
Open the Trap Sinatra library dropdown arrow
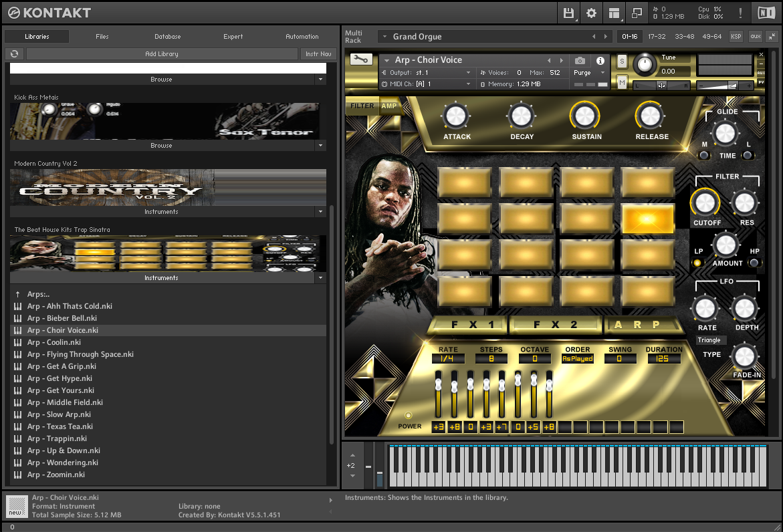320,277
